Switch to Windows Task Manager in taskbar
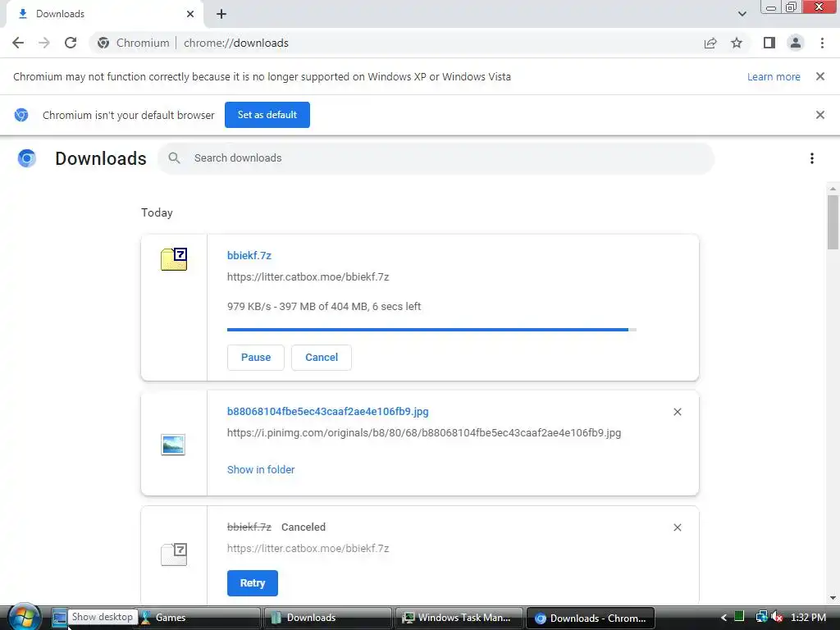This screenshot has width=840, height=630. (x=459, y=618)
